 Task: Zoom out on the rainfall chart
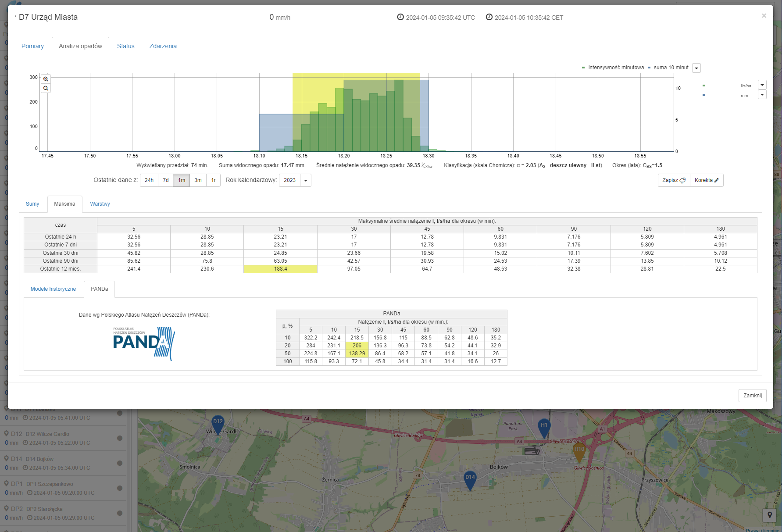46,89
